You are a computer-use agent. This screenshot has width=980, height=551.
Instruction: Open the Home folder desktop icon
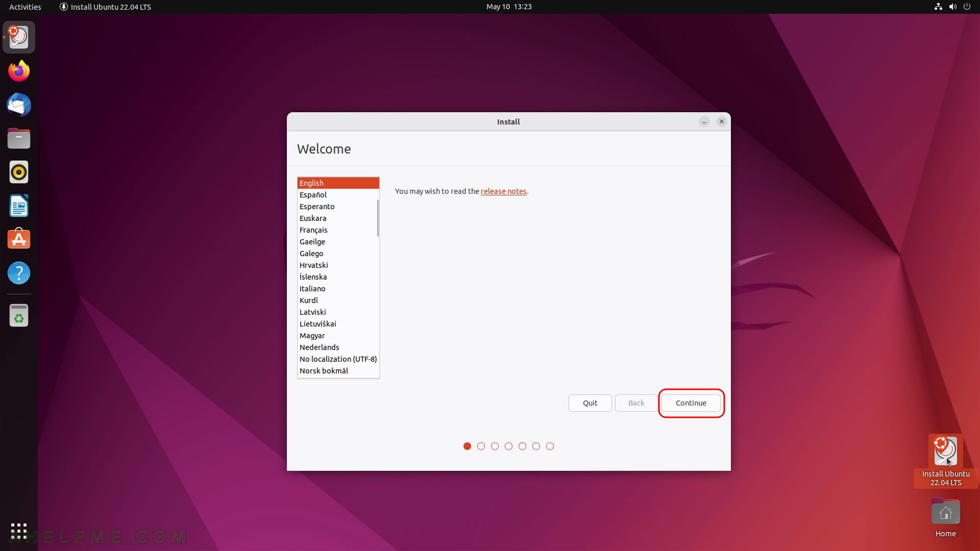pos(946,517)
